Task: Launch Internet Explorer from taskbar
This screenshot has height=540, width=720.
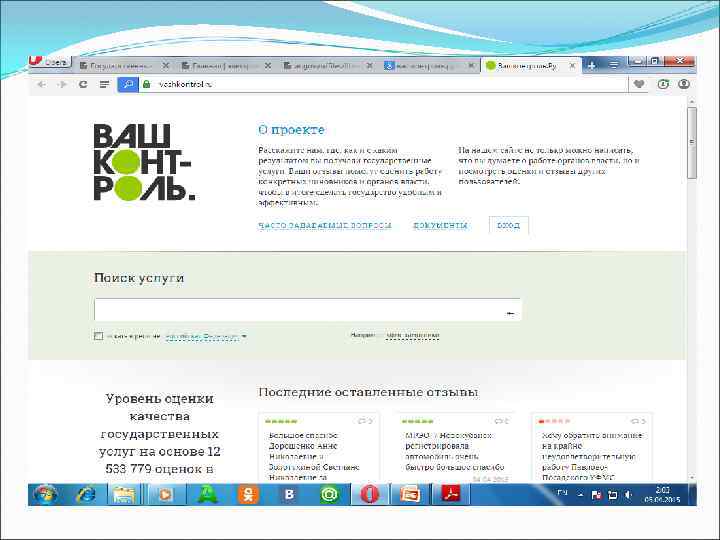Action: pos(86,495)
